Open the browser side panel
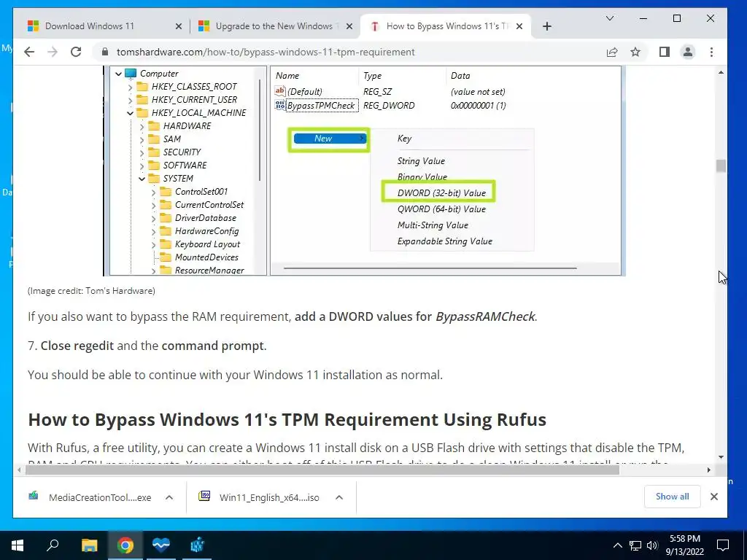This screenshot has width=747, height=560. coord(665,52)
